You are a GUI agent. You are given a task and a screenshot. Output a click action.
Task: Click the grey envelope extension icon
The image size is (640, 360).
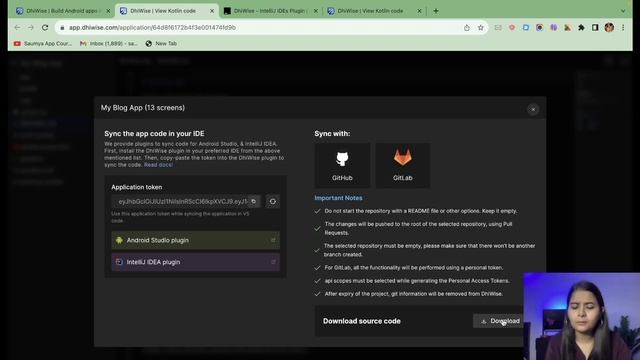click(498, 28)
